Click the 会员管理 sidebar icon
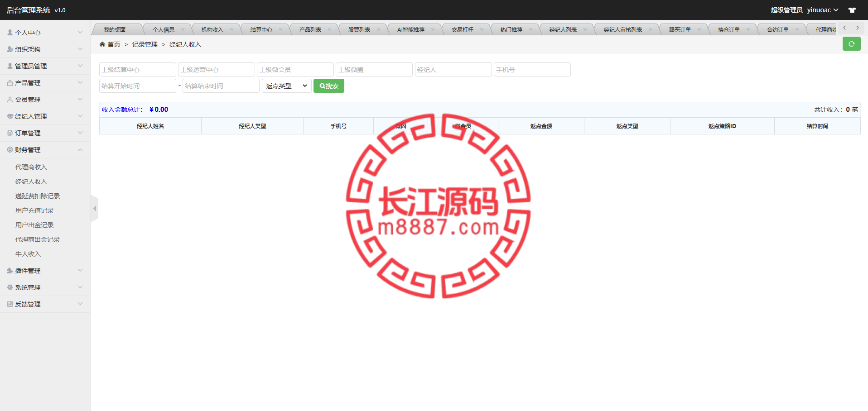This screenshot has height=411, width=868. coord(10,100)
